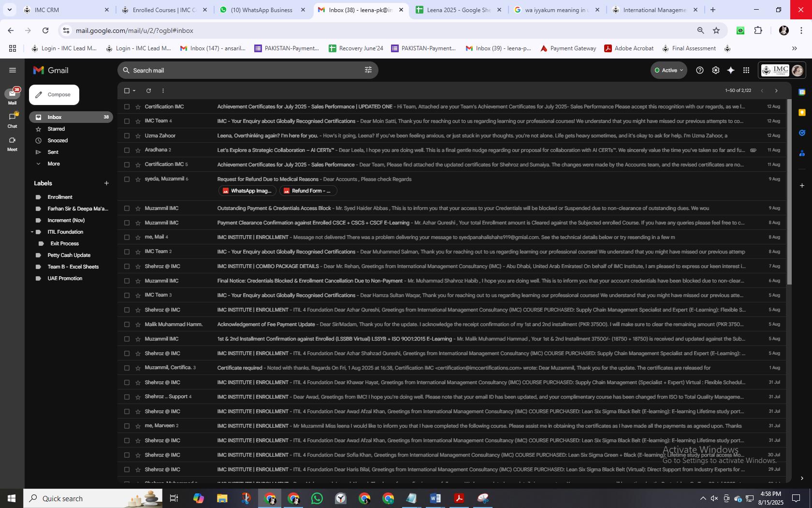This screenshot has width=812, height=508.
Task: Check the me, Marveen email checkbox
Action: click(x=127, y=426)
